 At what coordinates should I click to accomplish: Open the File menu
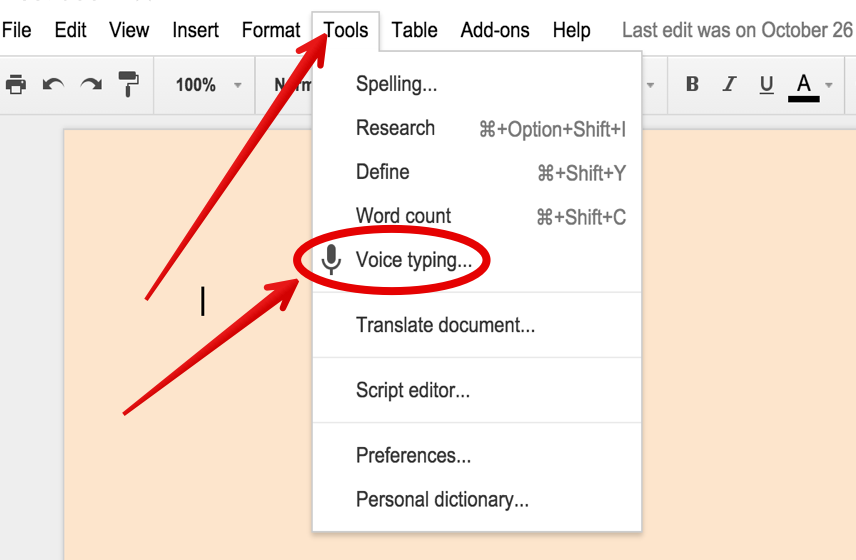(x=17, y=30)
